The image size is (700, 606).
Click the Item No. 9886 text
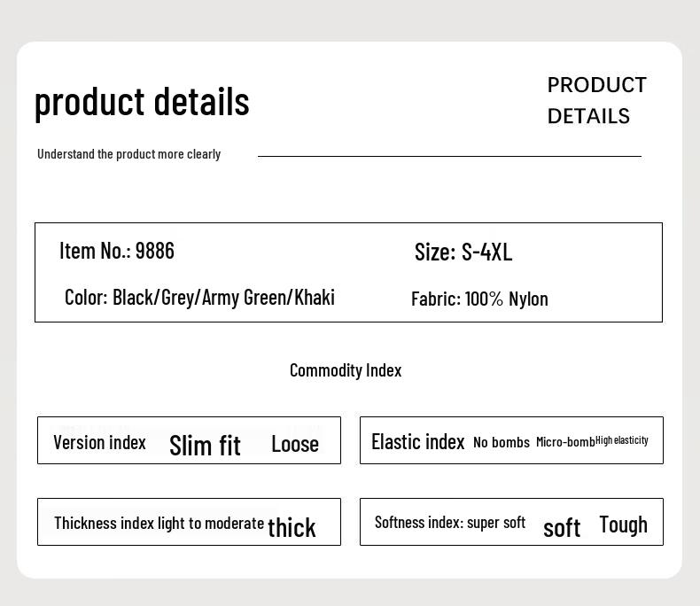pyautogui.click(x=117, y=251)
